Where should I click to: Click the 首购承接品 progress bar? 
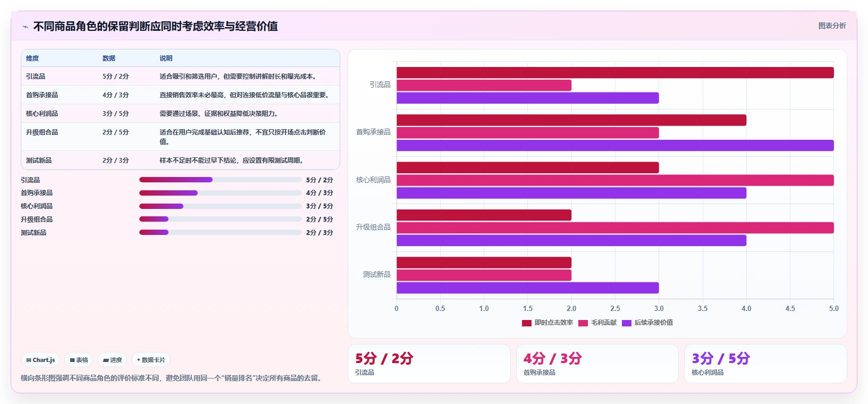(x=221, y=193)
